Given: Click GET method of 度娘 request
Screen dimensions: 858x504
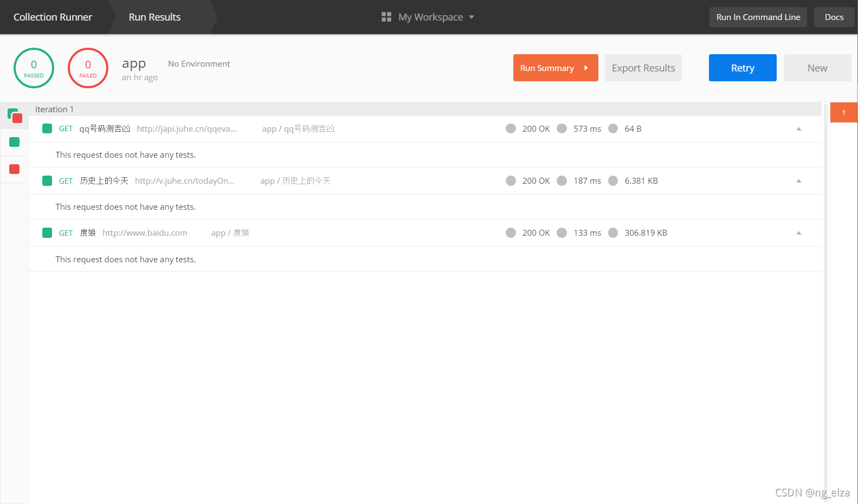Looking at the screenshot, I should coord(66,233).
